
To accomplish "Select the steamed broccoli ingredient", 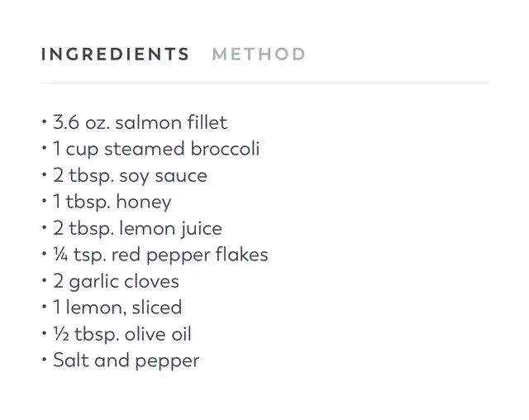I will pyautogui.click(x=156, y=150).
